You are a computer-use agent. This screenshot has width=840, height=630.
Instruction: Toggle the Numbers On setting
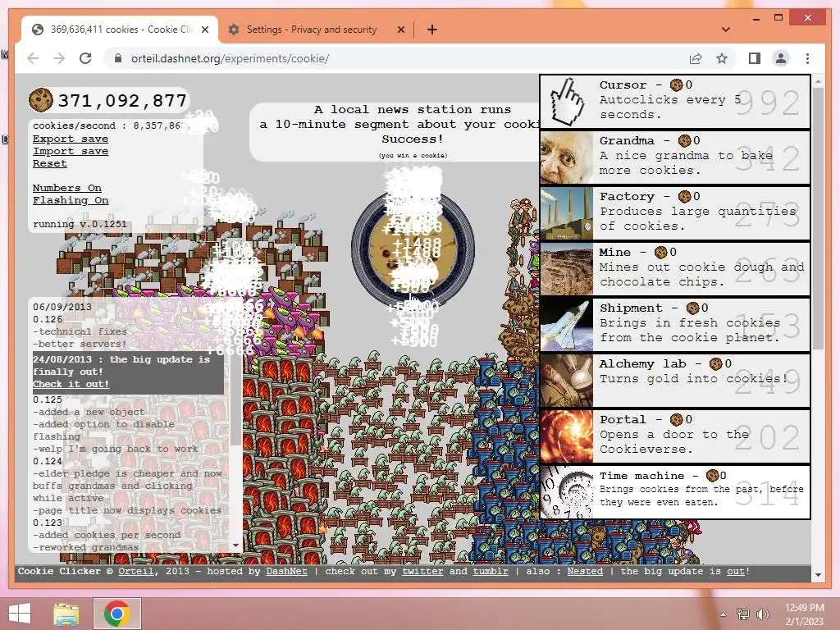pos(67,188)
